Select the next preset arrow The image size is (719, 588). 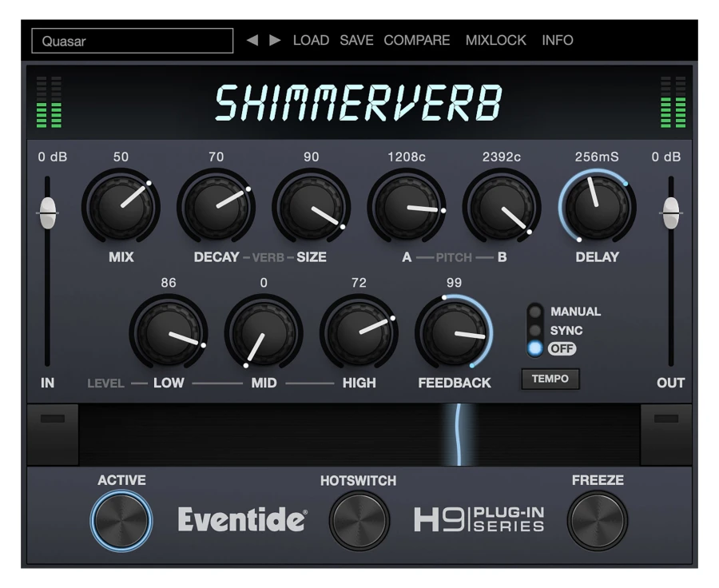pos(275,41)
